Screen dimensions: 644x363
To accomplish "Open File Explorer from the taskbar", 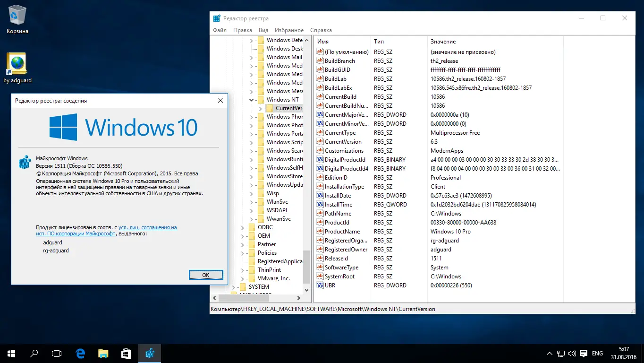I will [103, 353].
